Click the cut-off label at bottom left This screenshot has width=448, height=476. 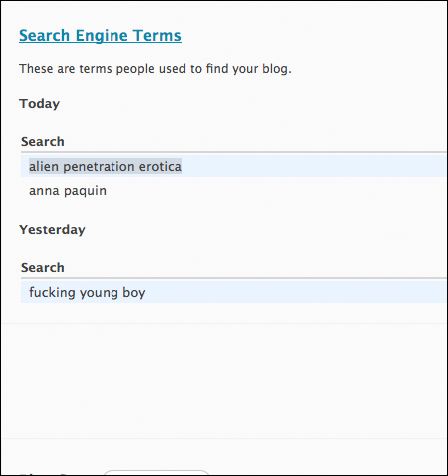(43, 474)
